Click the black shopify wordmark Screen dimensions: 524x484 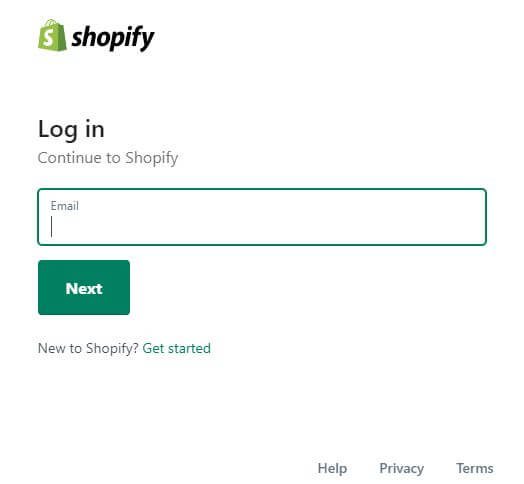point(113,38)
